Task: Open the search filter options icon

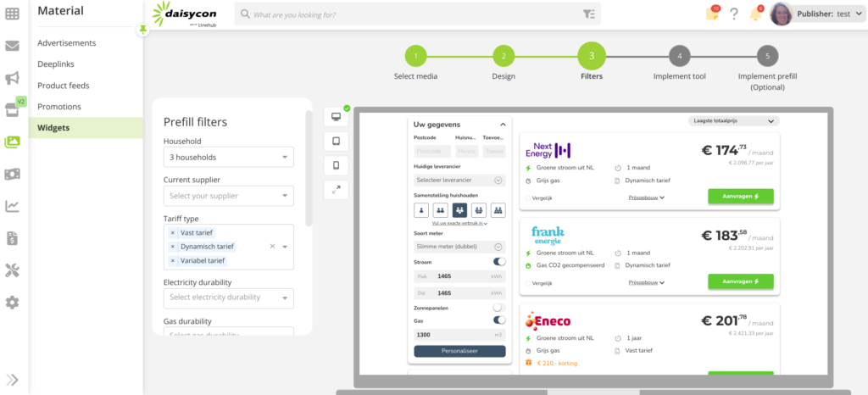Action: [x=589, y=14]
